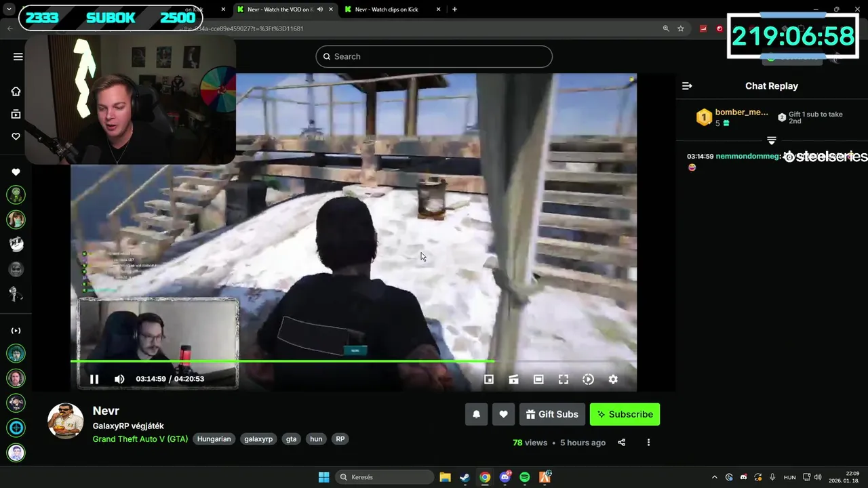Open the three-dot more options menu
868x488 pixels.
tap(648, 443)
